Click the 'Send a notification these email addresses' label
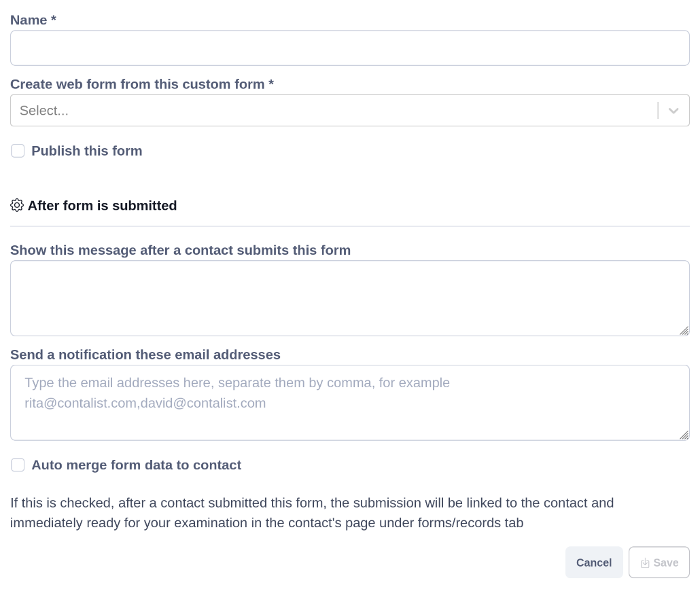This screenshot has height=591, width=700. click(x=145, y=355)
